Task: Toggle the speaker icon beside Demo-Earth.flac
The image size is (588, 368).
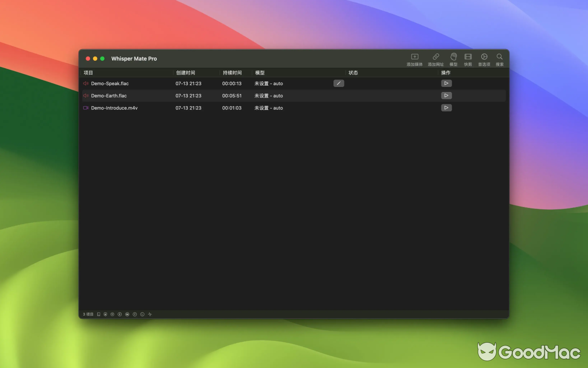Action: 85,96
